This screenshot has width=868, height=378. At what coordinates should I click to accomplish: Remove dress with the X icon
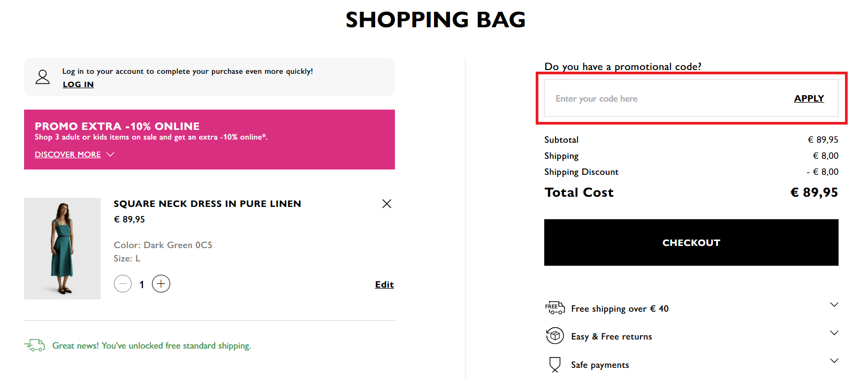pyautogui.click(x=386, y=204)
